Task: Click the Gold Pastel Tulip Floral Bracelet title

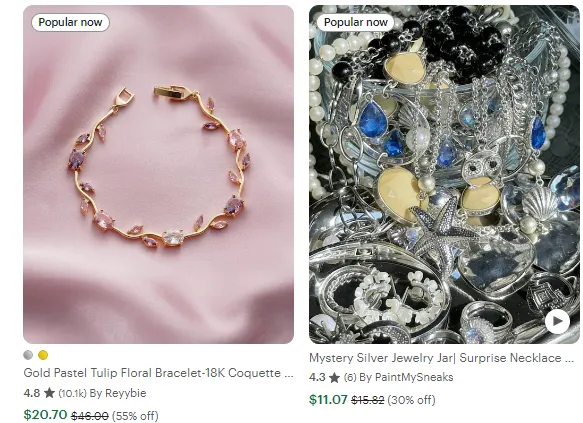Action: [158, 373]
